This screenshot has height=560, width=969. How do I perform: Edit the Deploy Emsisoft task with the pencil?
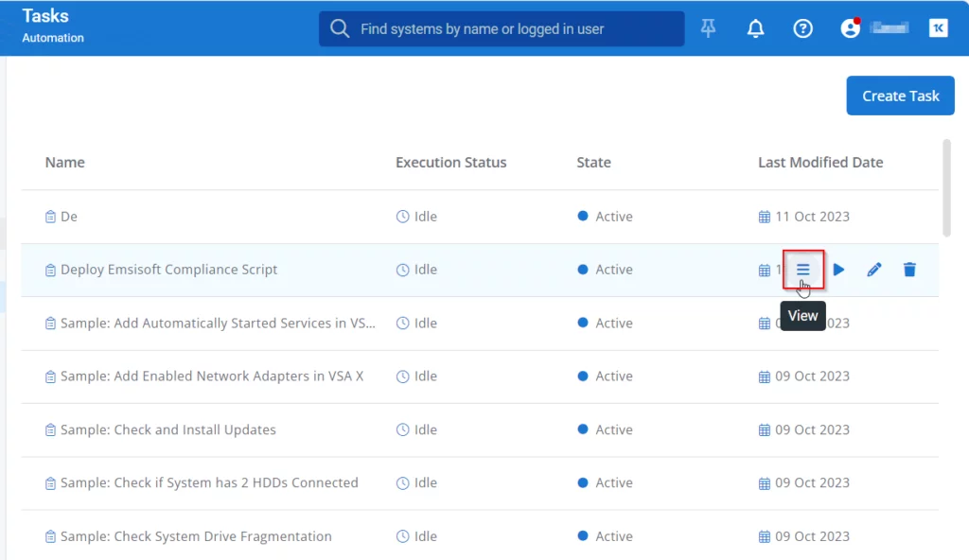[x=873, y=270]
